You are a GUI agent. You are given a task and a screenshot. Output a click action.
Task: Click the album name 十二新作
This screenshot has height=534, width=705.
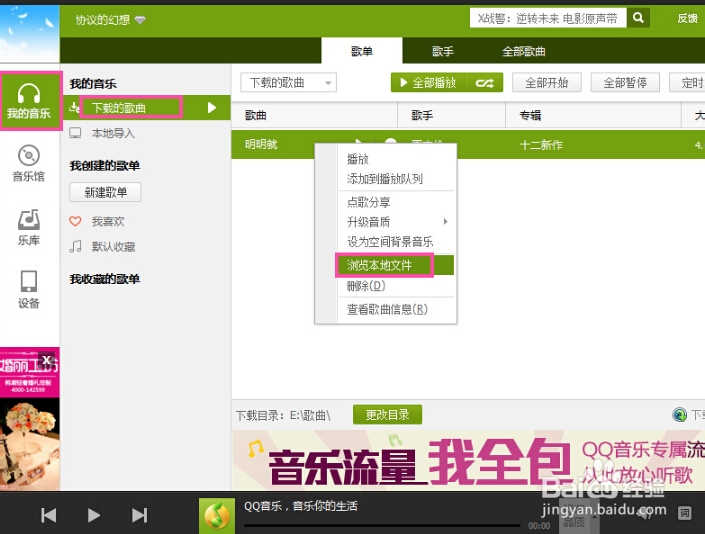(x=541, y=145)
